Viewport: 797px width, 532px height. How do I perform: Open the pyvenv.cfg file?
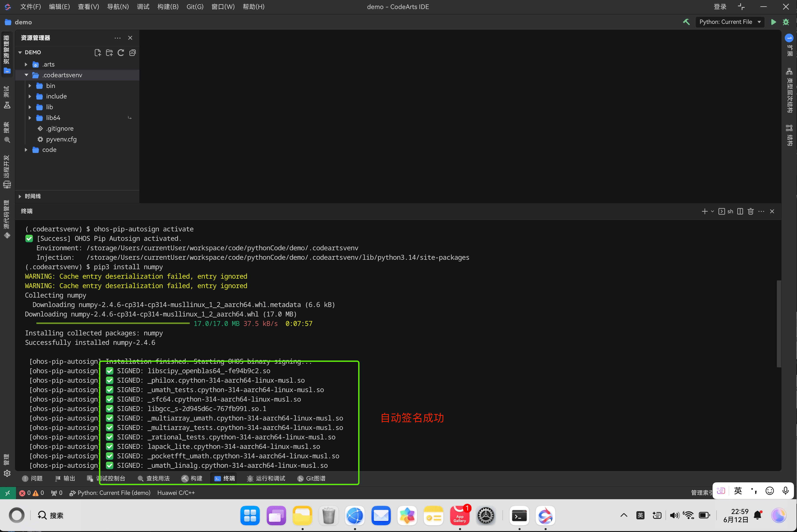[61, 139]
